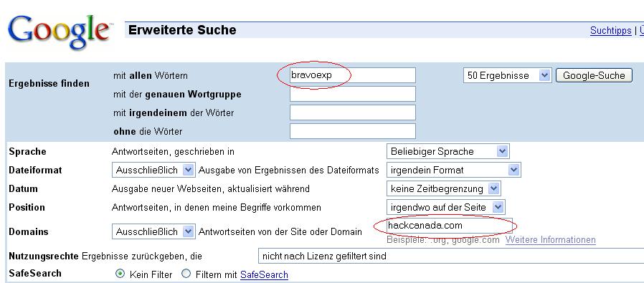Click 'Ausgabe neuer Webseiten, aktualisiert während' text

pyautogui.click(x=211, y=188)
